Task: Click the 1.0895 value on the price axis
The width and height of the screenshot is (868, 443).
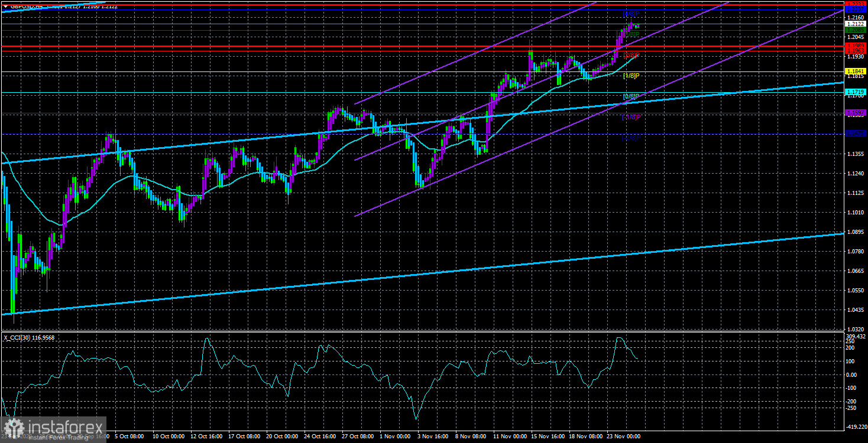Action: (x=854, y=232)
